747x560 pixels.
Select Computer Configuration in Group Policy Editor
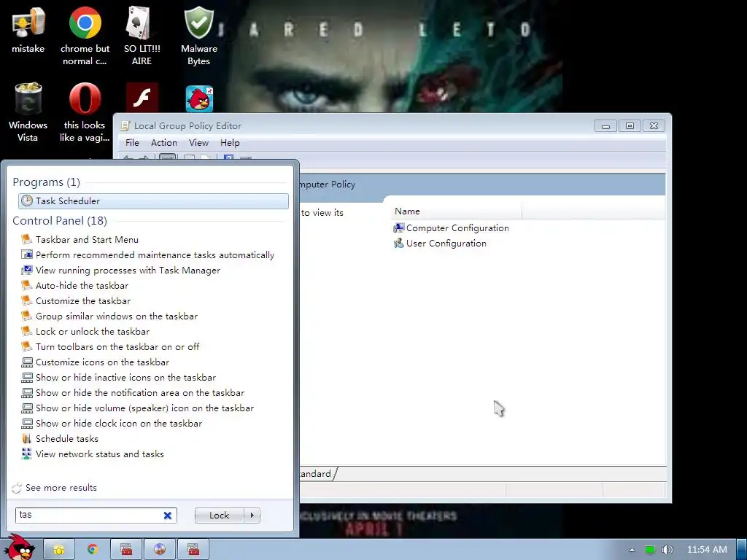pos(451,228)
